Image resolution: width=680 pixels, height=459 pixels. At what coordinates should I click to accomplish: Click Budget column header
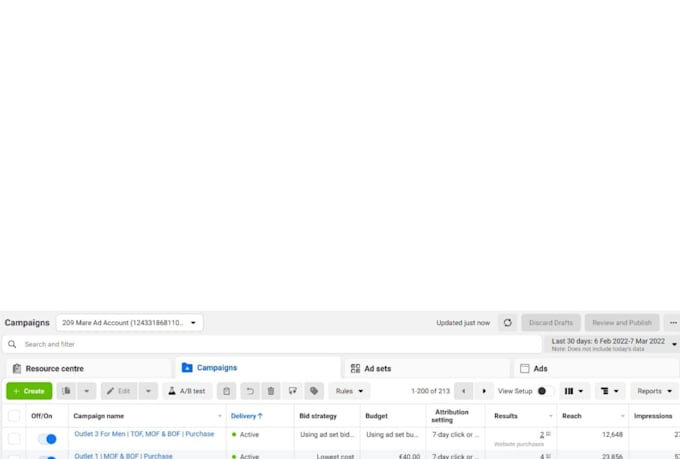click(376, 416)
